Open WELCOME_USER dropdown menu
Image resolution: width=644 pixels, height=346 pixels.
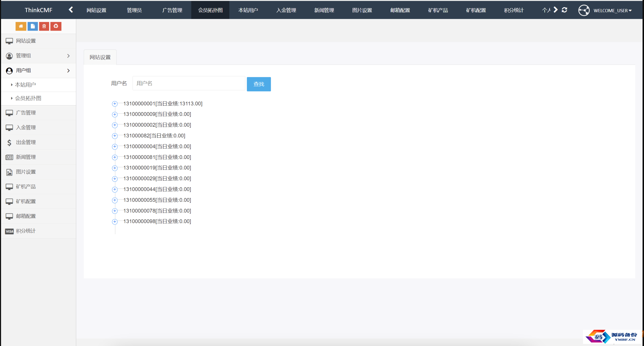(612, 11)
